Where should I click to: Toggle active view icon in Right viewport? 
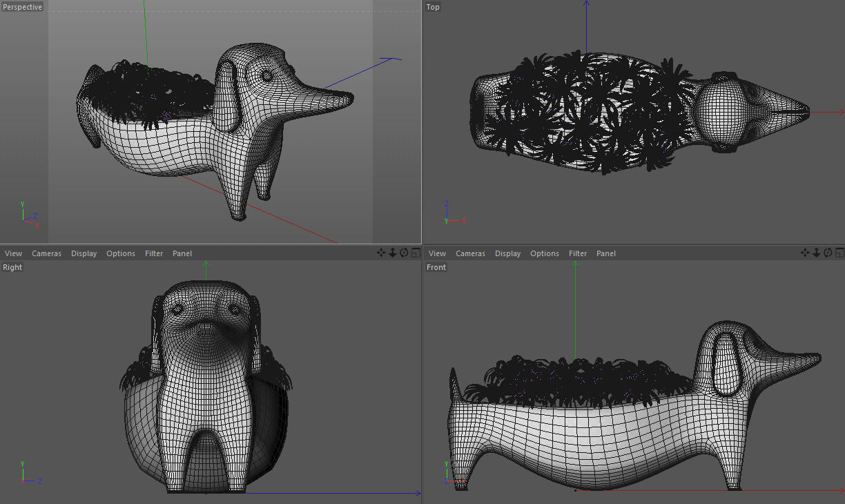(416, 253)
